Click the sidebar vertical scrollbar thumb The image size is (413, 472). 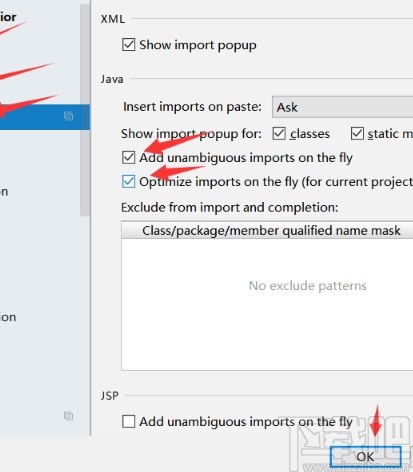(x=85, y=110)
